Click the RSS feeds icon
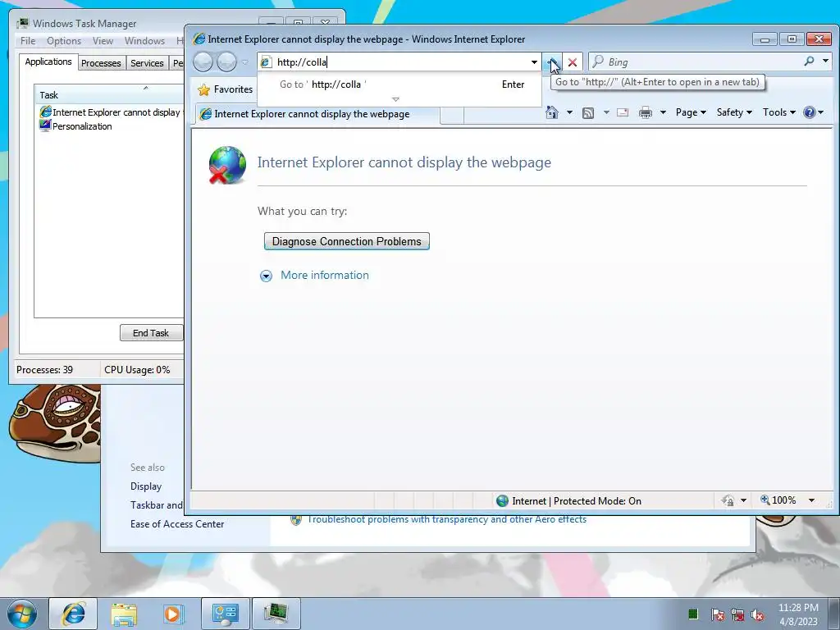This screenshot has width=840, height=630. point(588,113)
